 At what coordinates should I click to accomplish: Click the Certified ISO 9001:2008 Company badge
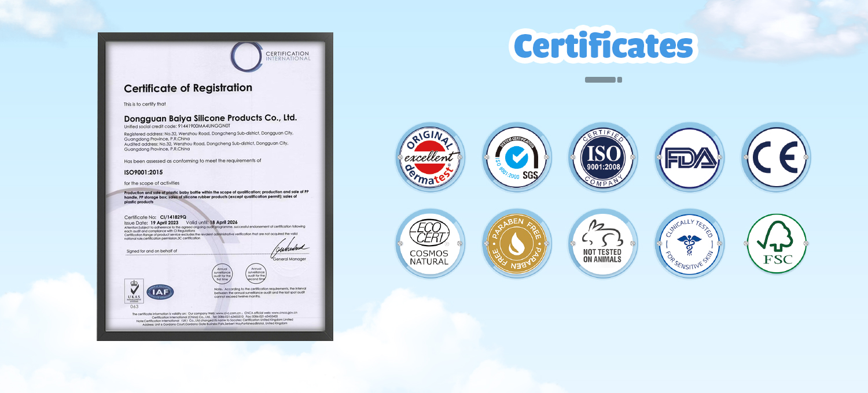coord(603,157)
